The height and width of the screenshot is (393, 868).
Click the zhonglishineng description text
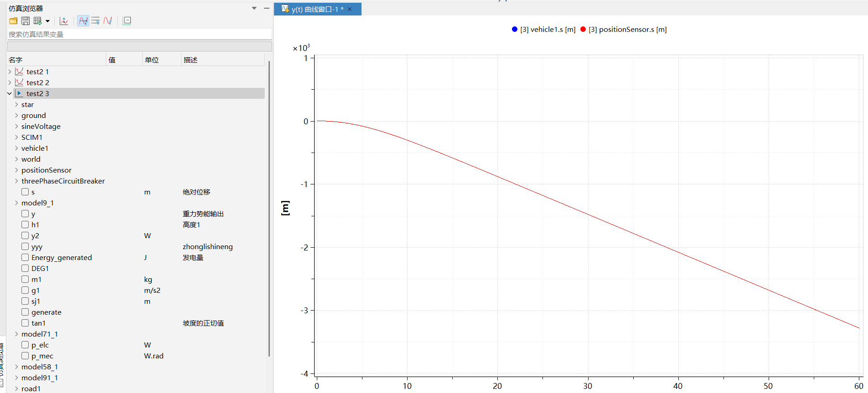point(208,246)
